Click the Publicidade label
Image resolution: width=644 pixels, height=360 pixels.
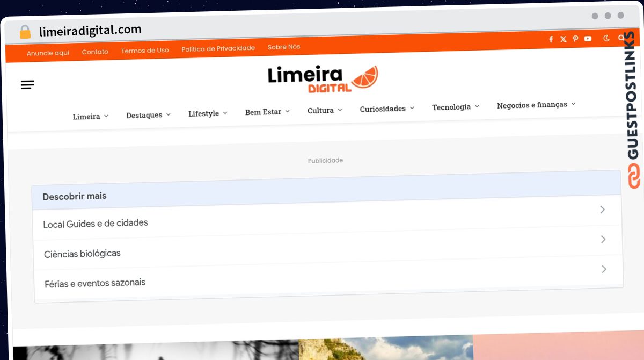tap(325, 161)
